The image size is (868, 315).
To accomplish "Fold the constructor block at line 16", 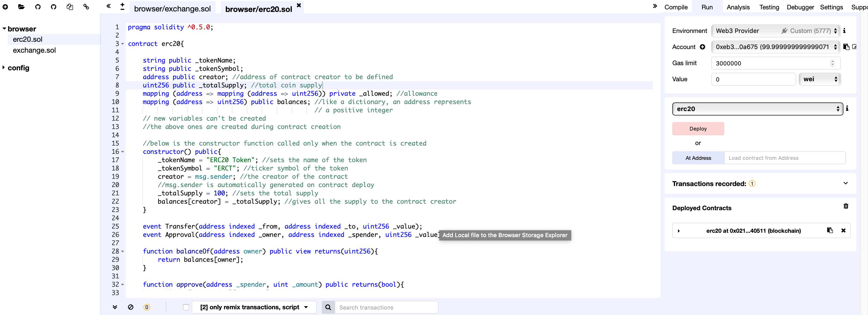I will tap(123, 152).
